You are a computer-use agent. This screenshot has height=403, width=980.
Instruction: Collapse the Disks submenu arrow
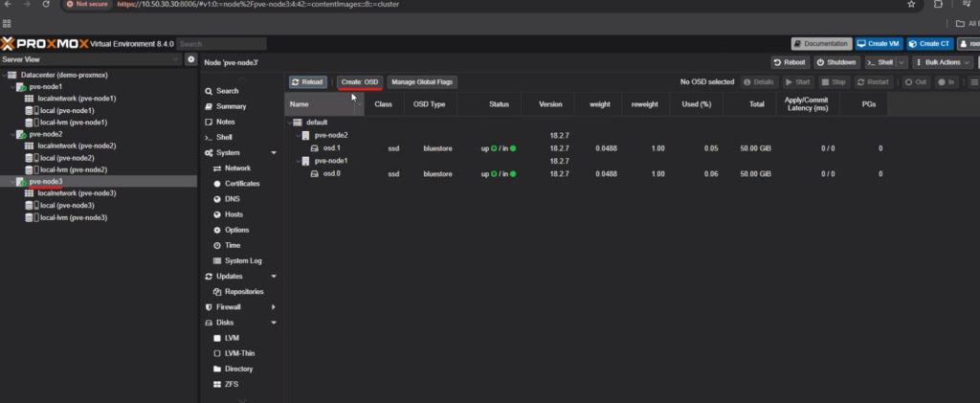tap(274, 323)
